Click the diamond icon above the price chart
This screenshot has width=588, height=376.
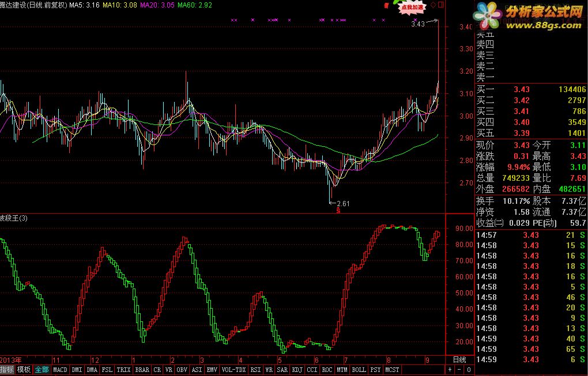click(433, 5)
